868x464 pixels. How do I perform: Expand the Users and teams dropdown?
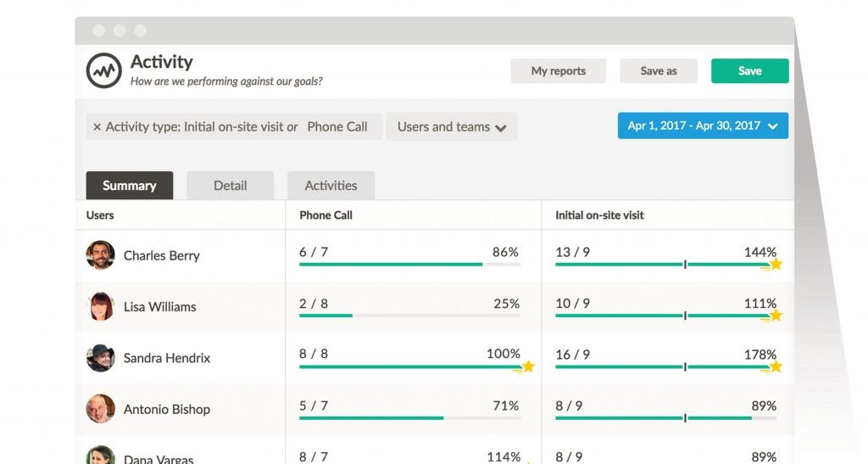pyautogui.click(x=451, y=126)
